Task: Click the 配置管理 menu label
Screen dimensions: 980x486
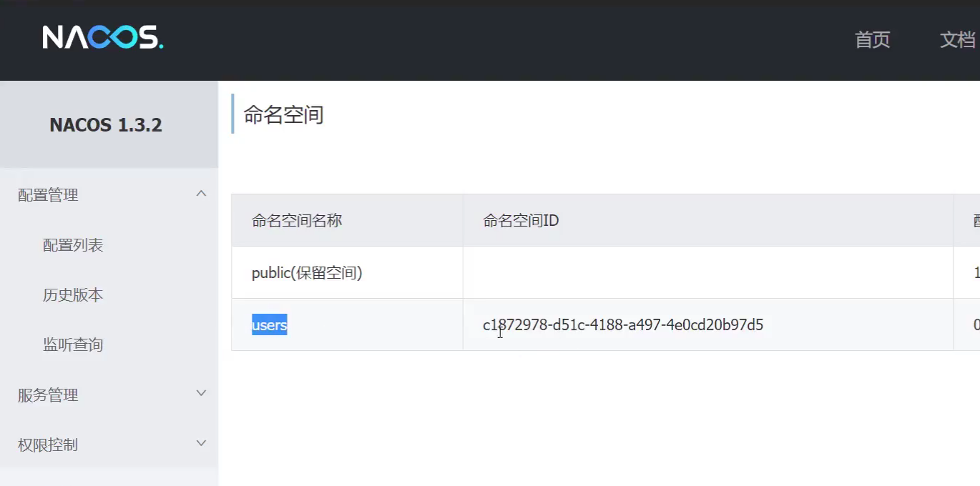Action: [48, 195]
